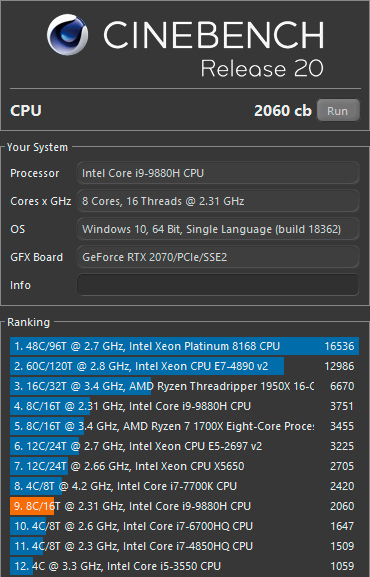Select ranking entry Xeon Platinum 8168
370x577 pixels.
coord(184,346)
